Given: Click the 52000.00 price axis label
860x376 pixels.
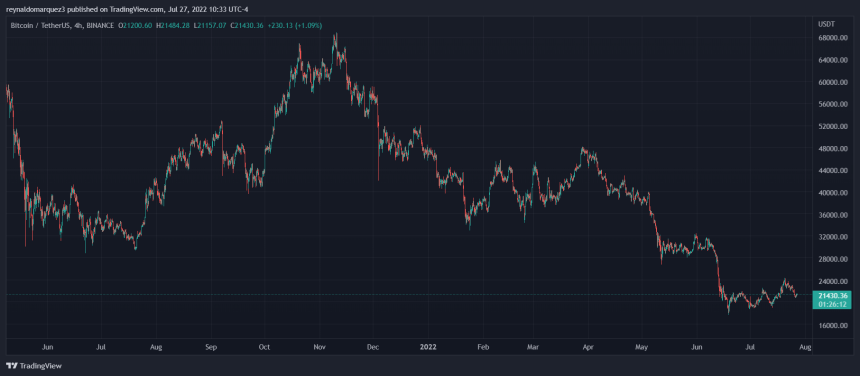Looking at the screenshot, I should pos(833,127).
